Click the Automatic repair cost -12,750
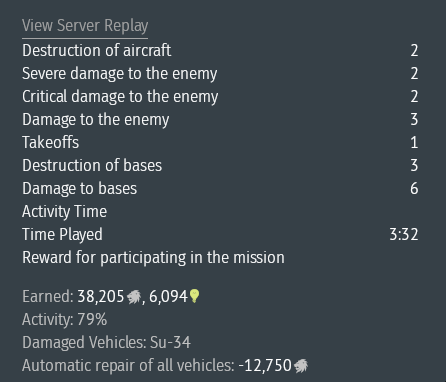This screenshot has width=446, height=382. (265, 365)
